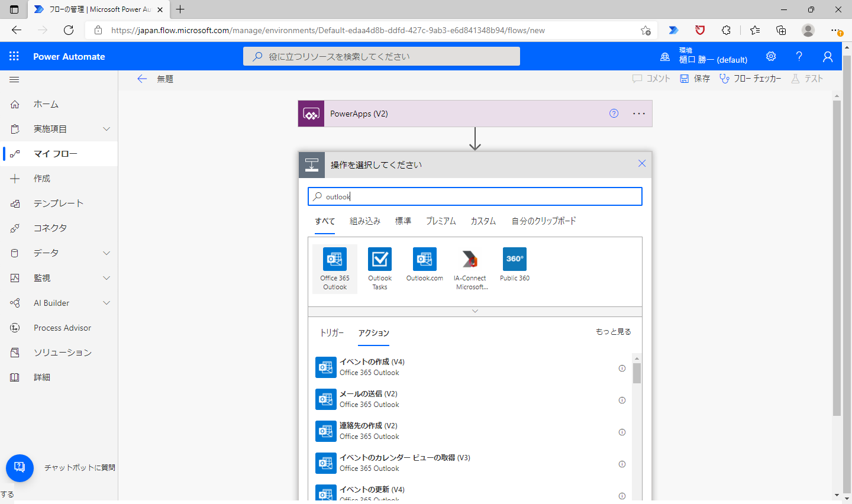
Task: Show info for イベントの作成 (V4)
Action: (622, 368)
